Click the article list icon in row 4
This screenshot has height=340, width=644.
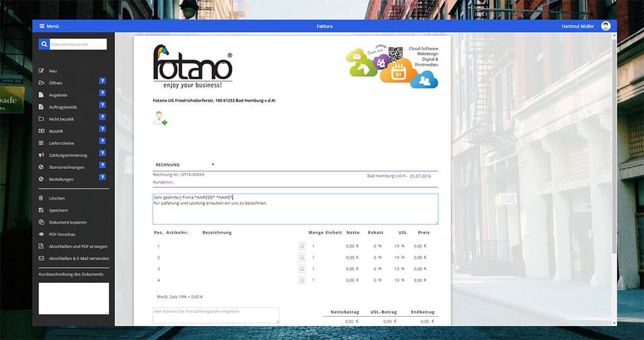point(302,280)
